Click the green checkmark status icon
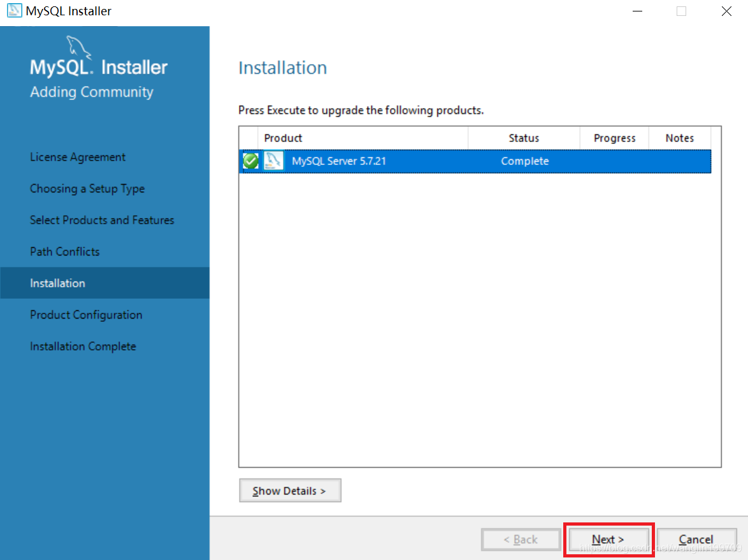 [250, 161]
